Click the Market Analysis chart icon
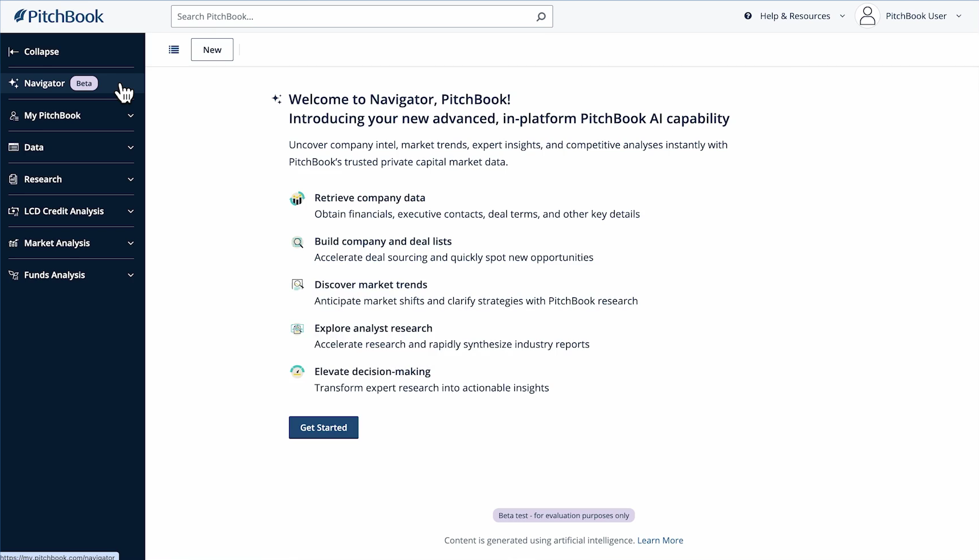 point(14,243)
